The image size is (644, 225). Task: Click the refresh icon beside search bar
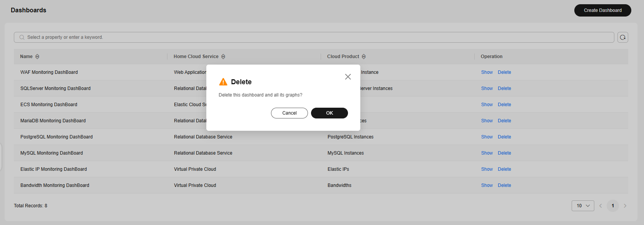click(x=623, y=37)
